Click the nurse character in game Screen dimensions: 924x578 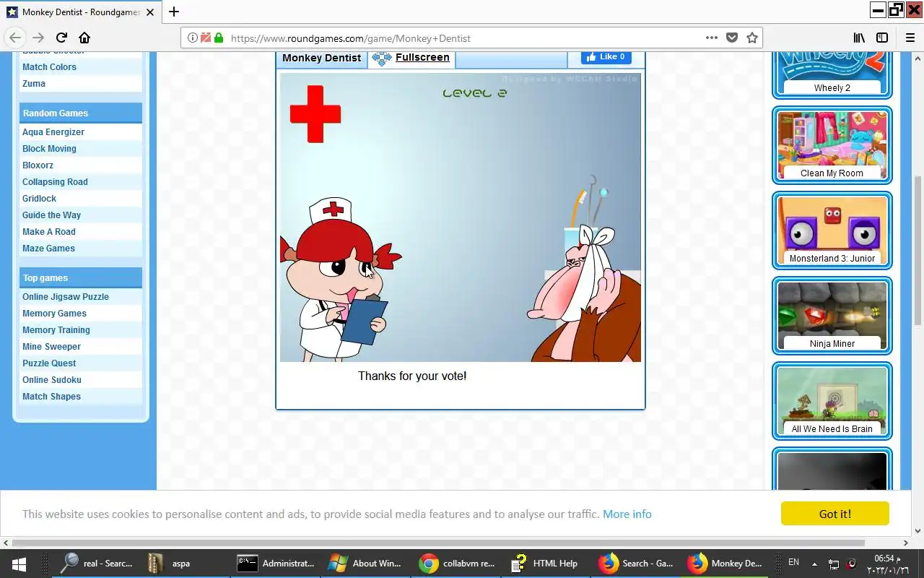point(339,280)
